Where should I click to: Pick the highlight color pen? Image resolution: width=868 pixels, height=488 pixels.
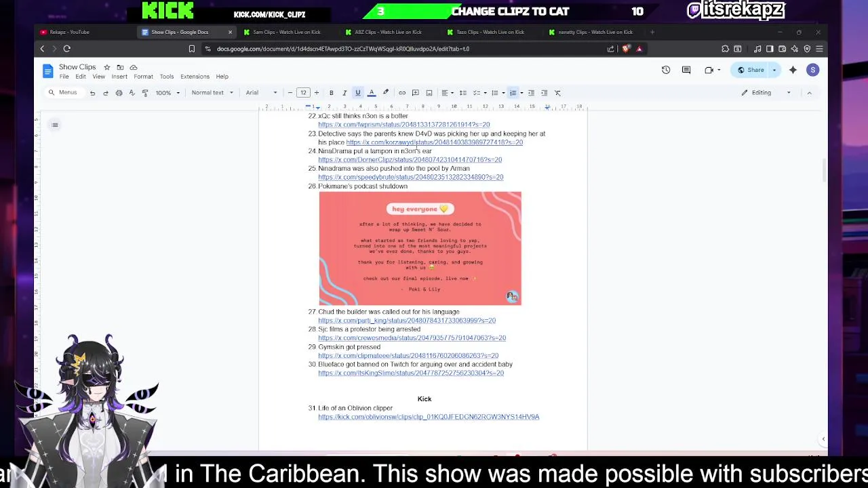coord(386,93)
